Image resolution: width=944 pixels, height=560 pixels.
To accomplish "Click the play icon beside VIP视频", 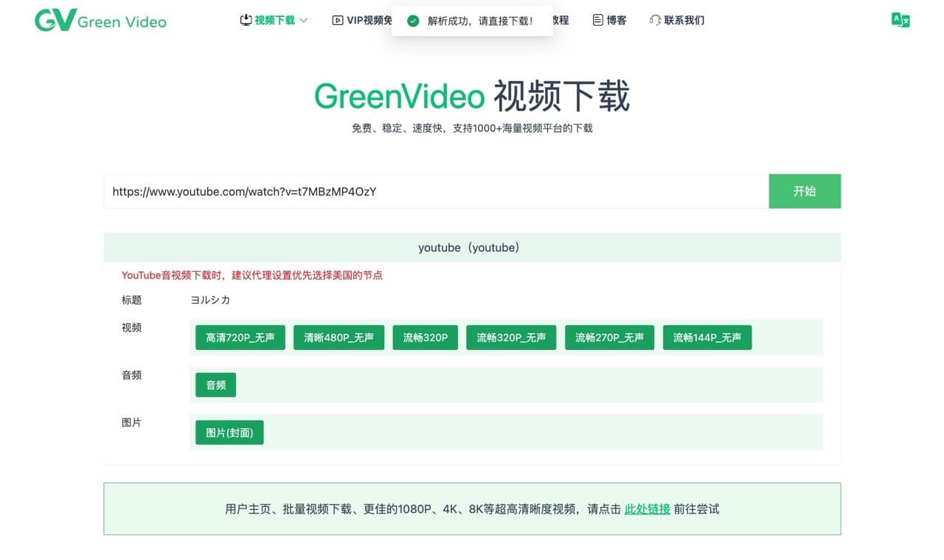I will [x=338, y=21].
